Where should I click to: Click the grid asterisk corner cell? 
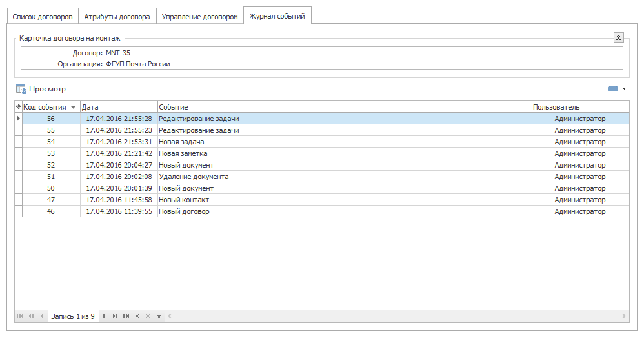point(19,107)
